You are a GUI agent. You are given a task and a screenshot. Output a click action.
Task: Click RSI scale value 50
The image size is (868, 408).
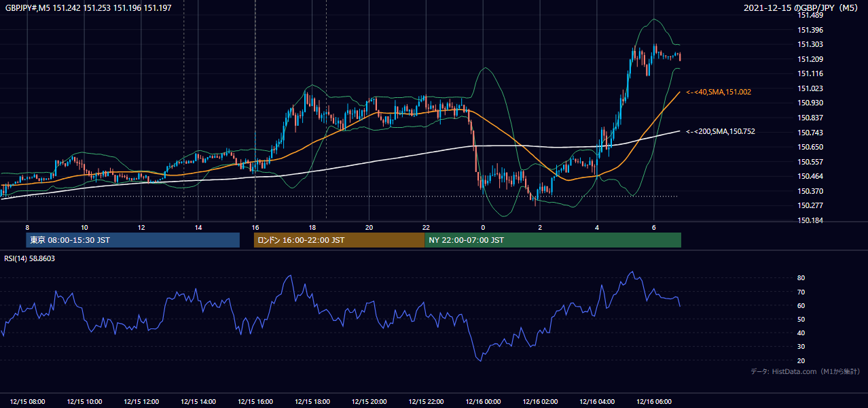coord(801,319)
